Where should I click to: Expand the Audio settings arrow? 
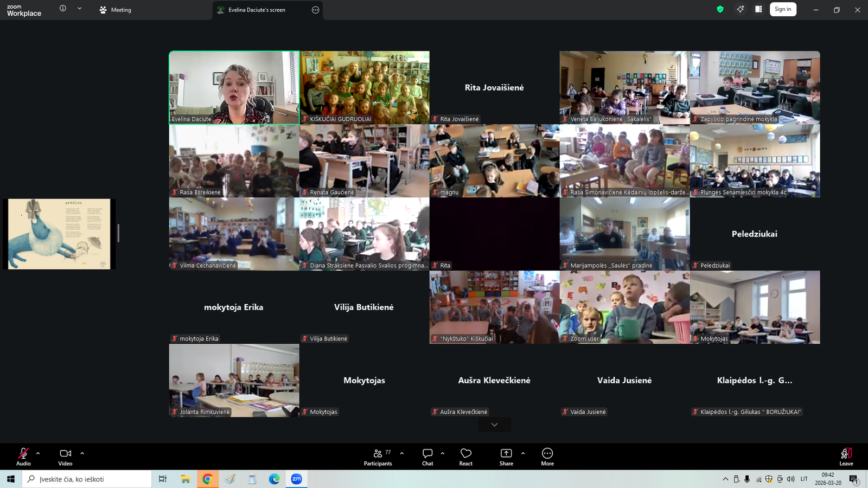click(x=38, y=453)
